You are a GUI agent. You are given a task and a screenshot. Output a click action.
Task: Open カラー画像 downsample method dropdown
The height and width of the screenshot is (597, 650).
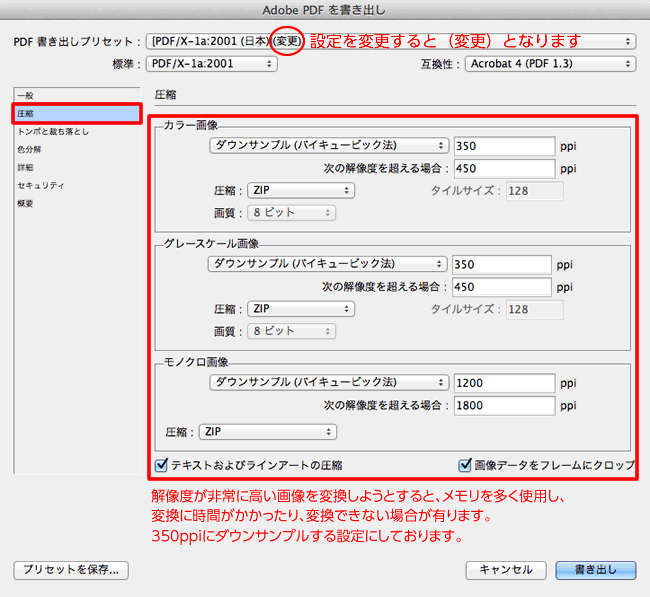tap(329, 146)
